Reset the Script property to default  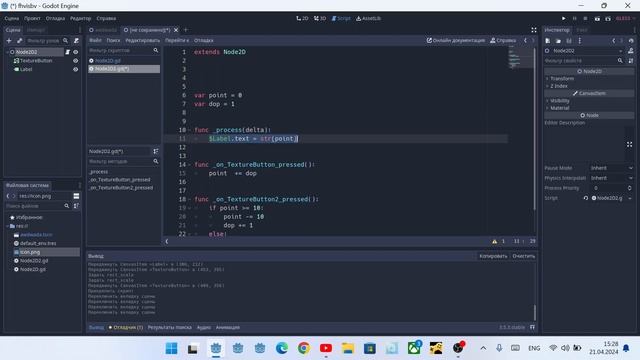click(586, 198)
